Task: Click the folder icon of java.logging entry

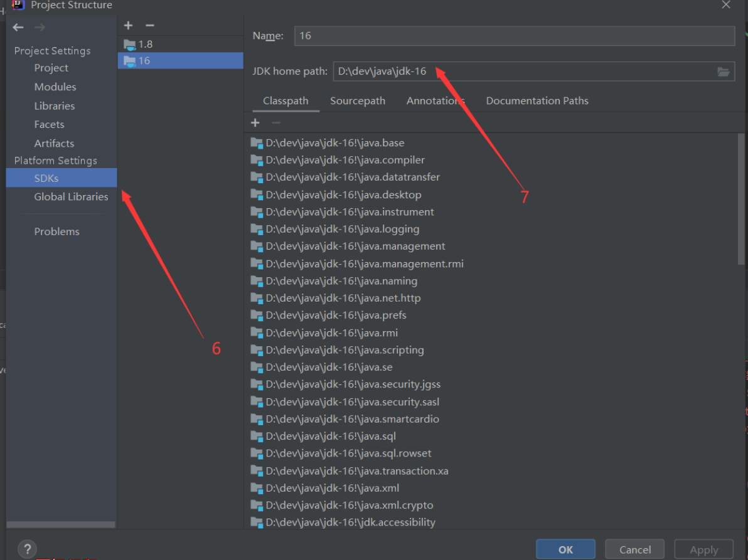Action: click(x=257, y=230)
